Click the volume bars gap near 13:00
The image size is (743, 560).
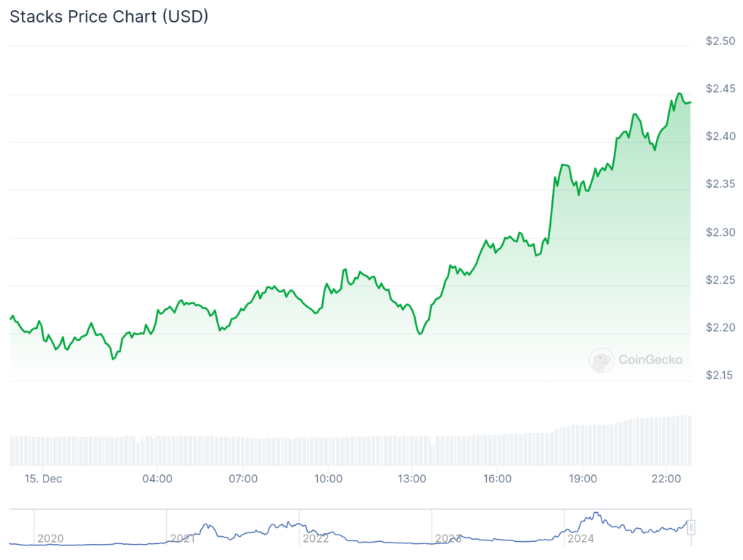432,441
